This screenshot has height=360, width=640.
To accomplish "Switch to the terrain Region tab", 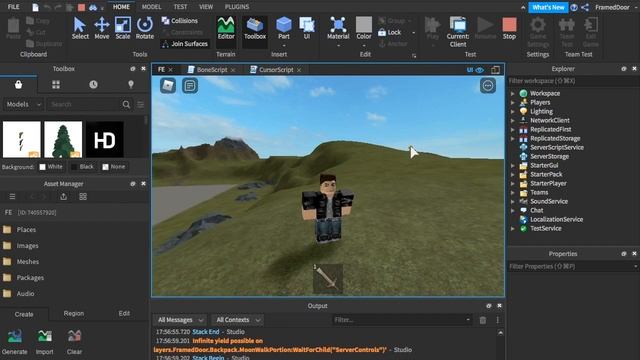I will (x=73, y=313).
